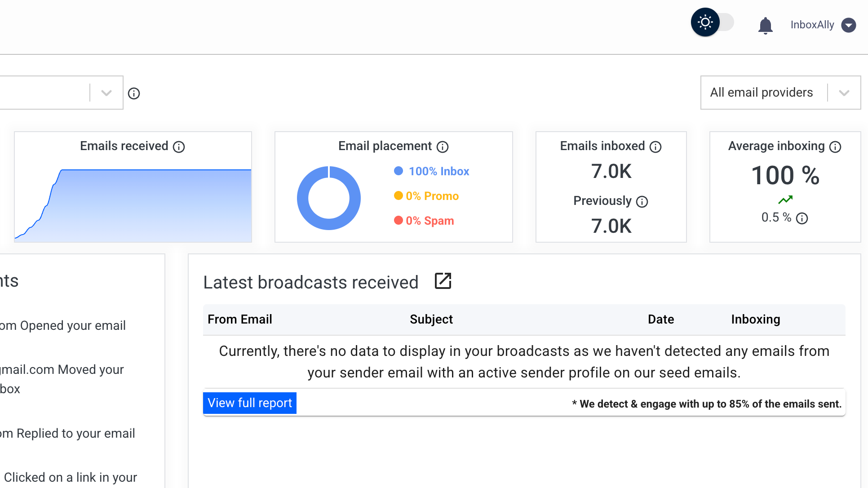The width and height of the screenshot is (868, 488).
Task: Click the info icon near the profile selector
Action: (x=133, y=93)
